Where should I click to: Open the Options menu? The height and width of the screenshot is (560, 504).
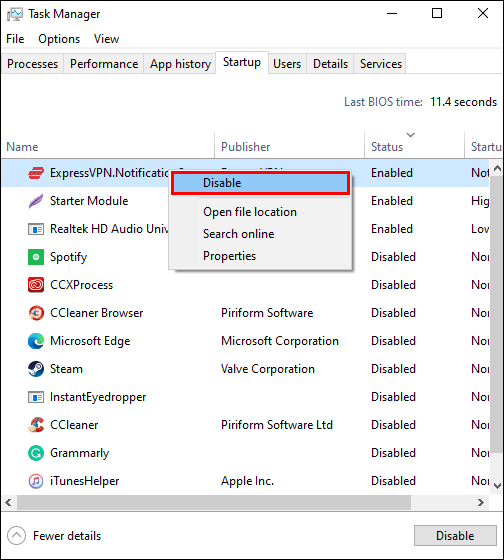[x=59, y=39]
